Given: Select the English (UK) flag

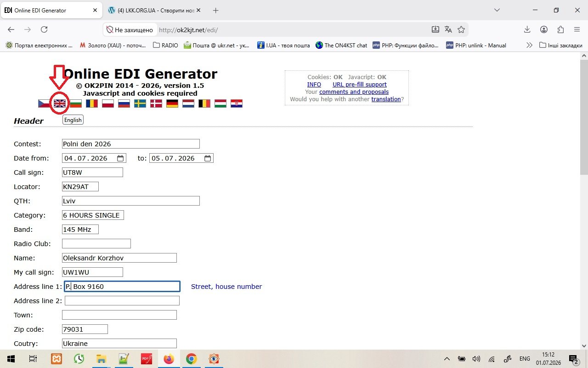Looking at the screenshot, I should (60, 104).
